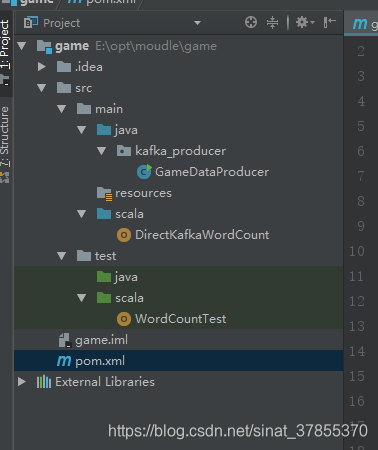
Task: Click the game.iml file icon
Action: tap(65, 340)
